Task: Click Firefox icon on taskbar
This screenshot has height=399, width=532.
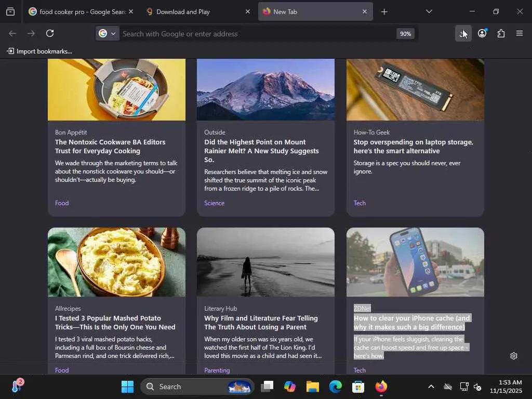Action: click(x=381, y=387)
